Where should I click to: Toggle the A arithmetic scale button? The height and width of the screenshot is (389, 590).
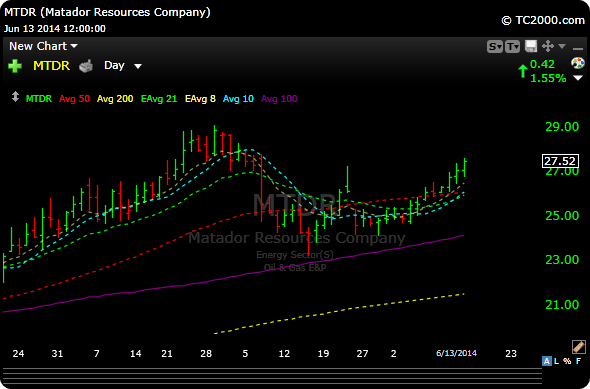(546, 361)
